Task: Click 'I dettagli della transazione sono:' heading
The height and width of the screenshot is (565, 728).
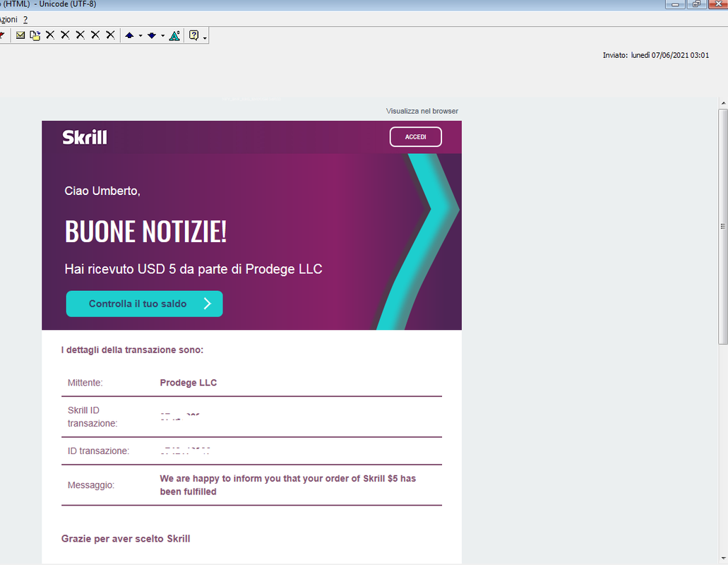Action: pos(132,350)
